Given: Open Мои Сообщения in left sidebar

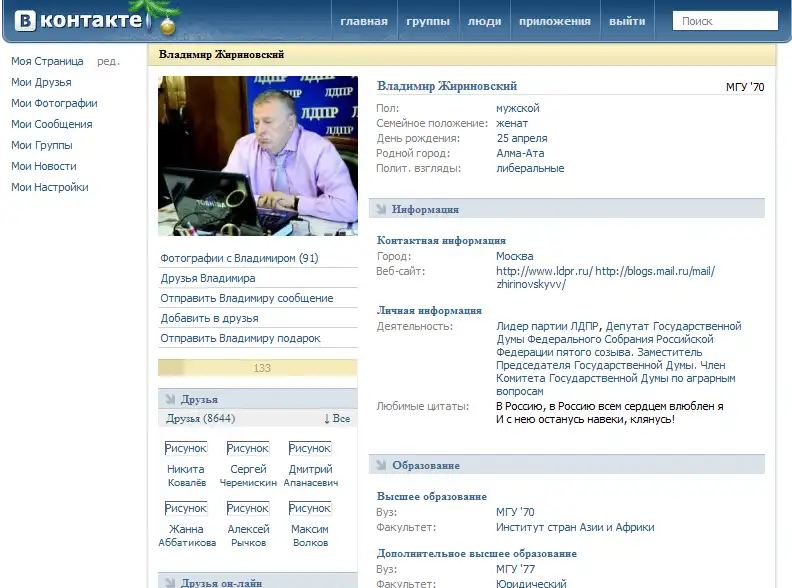Looking at the screenshot, I should coord(51,124).
